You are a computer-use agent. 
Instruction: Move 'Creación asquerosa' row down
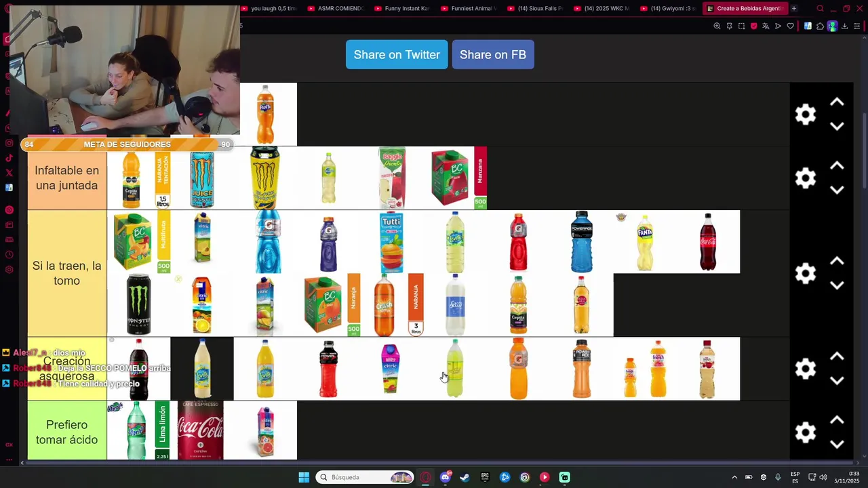coord(837,381)
